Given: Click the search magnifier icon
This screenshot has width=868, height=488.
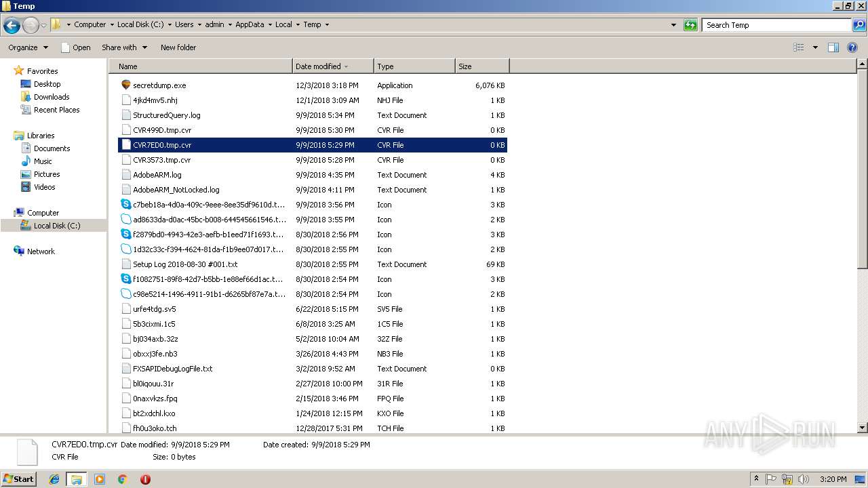Looking at the screenshot, I should click(x=859, y=25).
